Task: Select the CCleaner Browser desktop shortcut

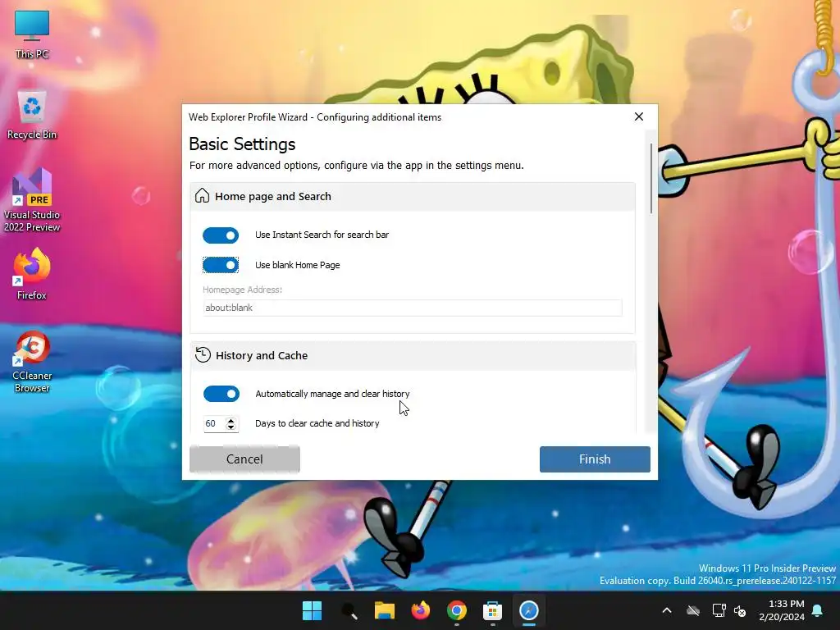Action: click(32, 362)
